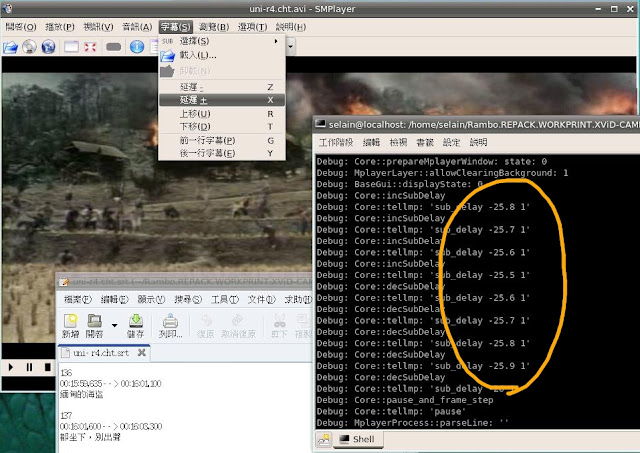Select highlighted 延遲 + menu entry
This screenshot has width=640, height=453.
pyautogui.click(x=222, y=100)
